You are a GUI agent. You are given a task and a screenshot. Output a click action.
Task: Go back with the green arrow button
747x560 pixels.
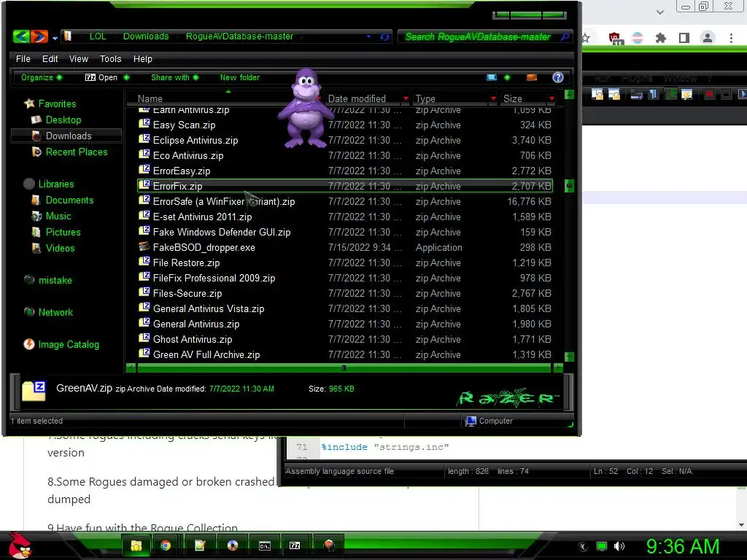tap(21, 36)
